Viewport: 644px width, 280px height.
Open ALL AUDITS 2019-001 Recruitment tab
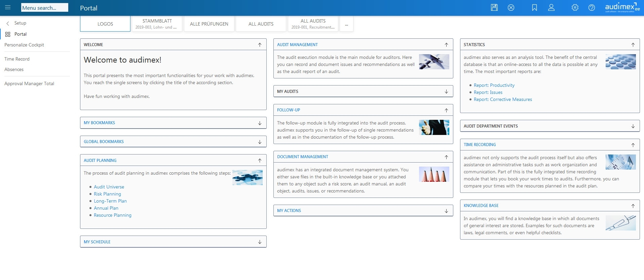313,24
